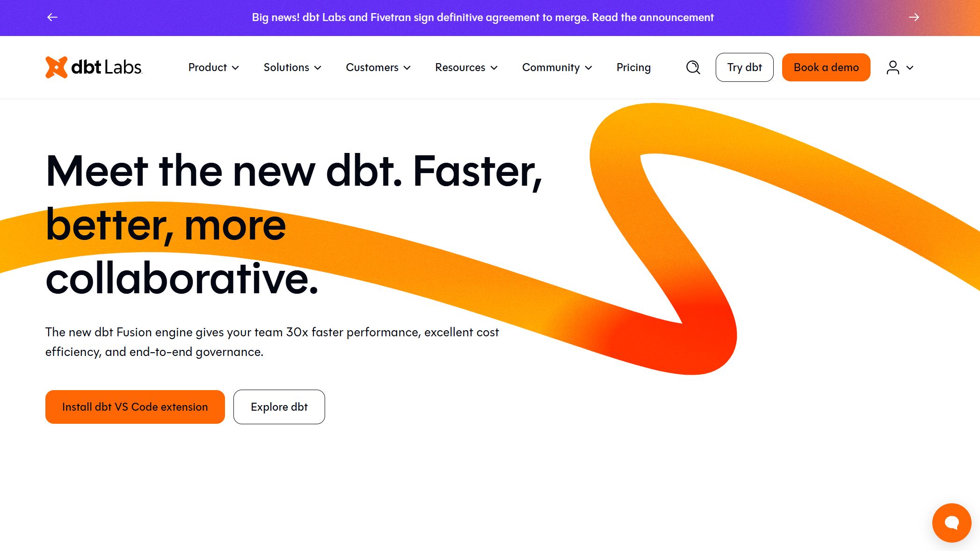The width and height of the screenshot is (980, 551).
Task: Read the dbt Labs and Fivetran merger announcement
Action: [x=482, y=17]
